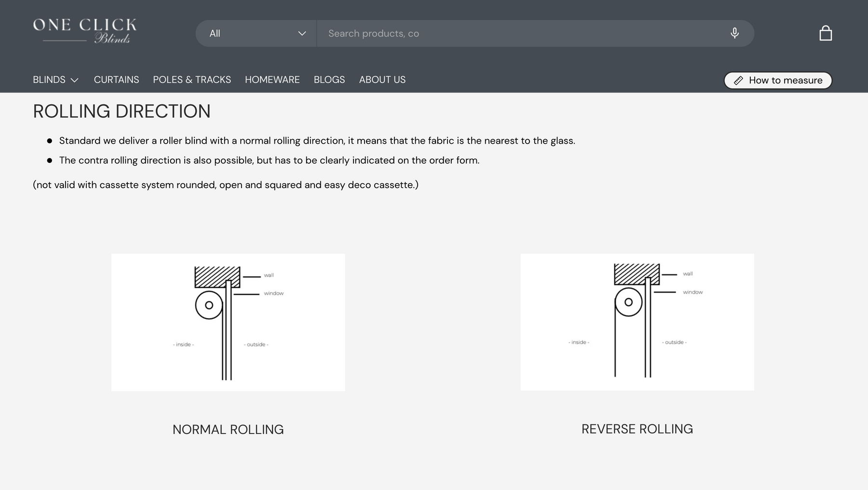Click the bullet starting 'Standard we deliver'
Image resolution: width=868 pixels, height=490 pixels.
coord(317,141)
